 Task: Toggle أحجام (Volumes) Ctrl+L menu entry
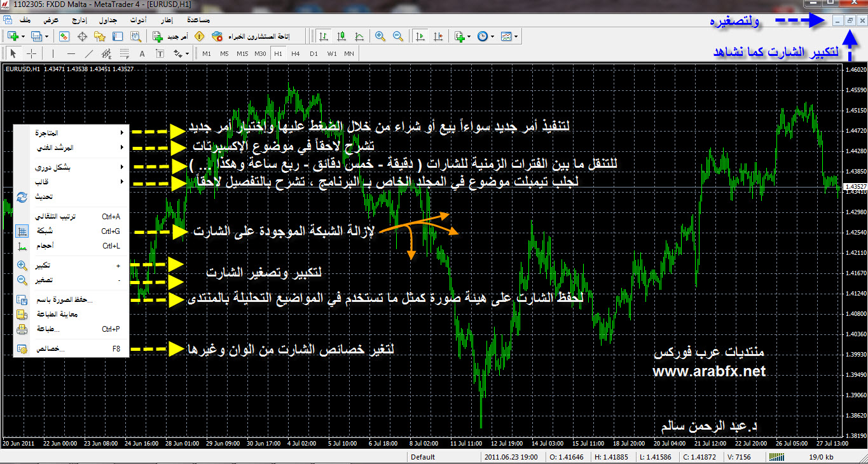pyautogui.click(x=71, y=246)
